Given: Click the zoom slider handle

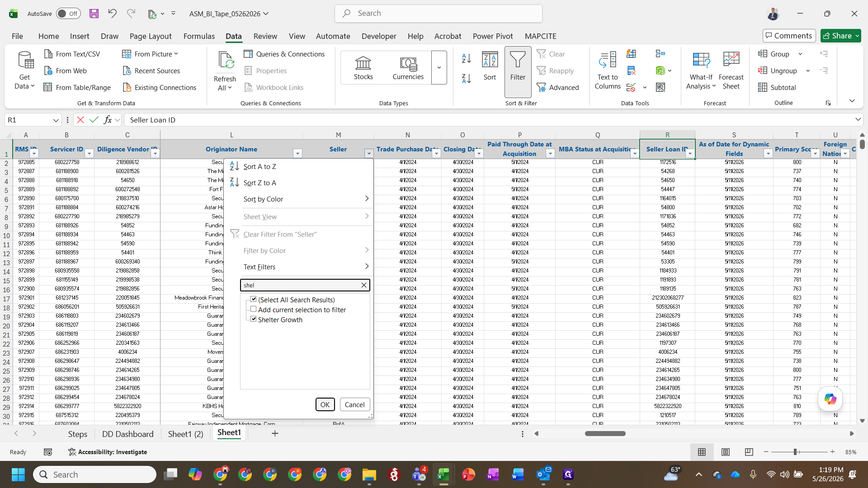Looking at the screenshot, I should [795, 452].
